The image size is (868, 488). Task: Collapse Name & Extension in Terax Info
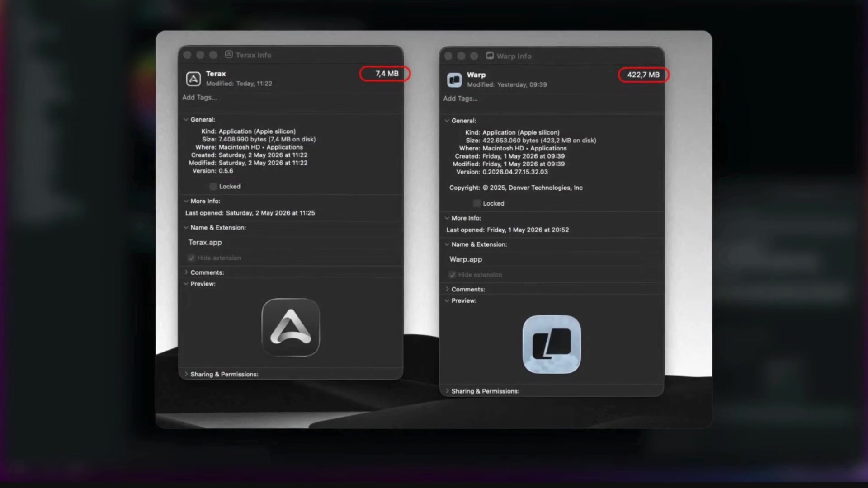point(186,228)
